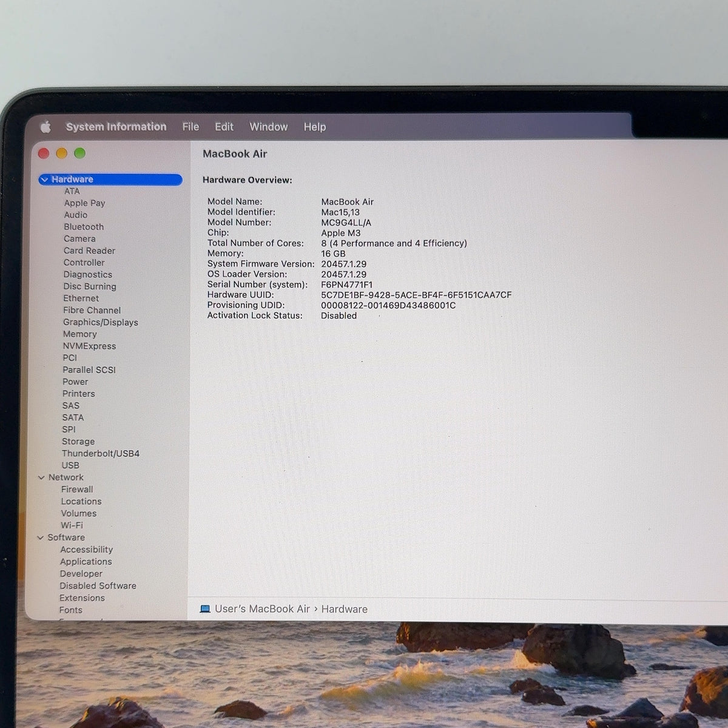Select Volumes in the sidebar

point(78,513)
